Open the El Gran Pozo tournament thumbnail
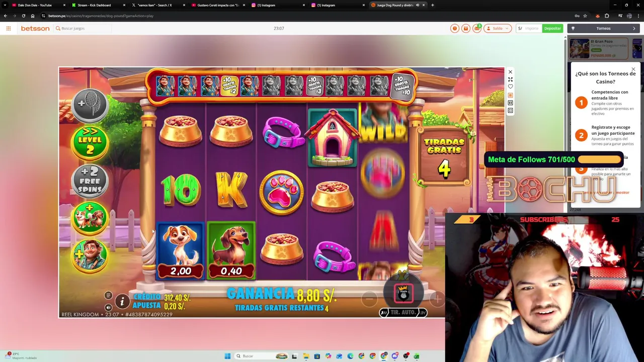 tap(580, 49)
